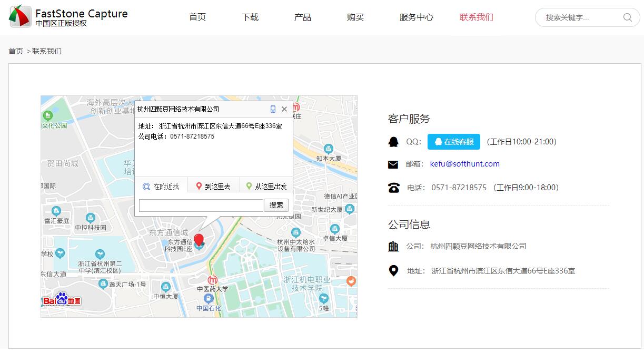Focus the map popup search input
Image resolution: width=644 pixels, height=352 pixels.
point(201,206)
